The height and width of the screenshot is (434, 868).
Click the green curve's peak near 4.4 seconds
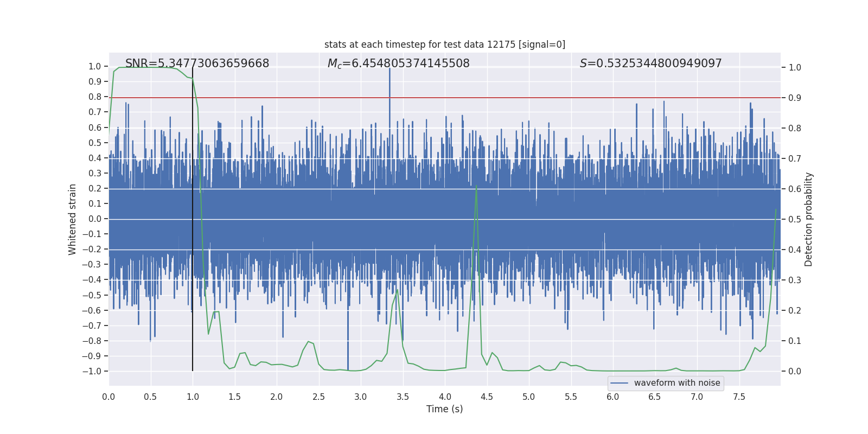point(476,187)
